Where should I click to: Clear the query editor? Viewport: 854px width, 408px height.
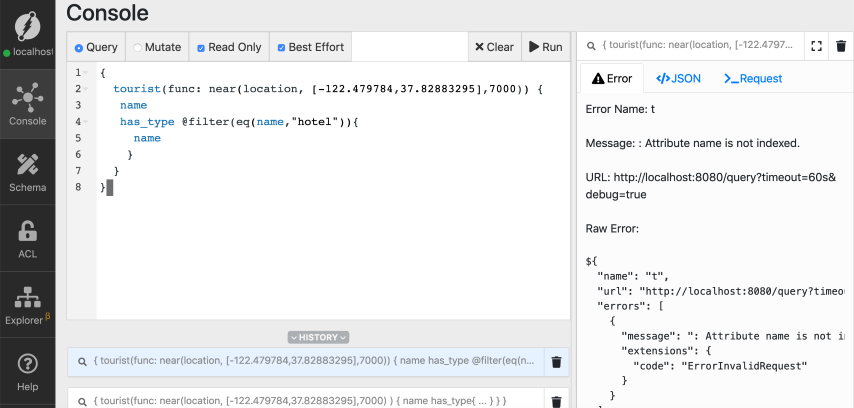[494, 47]
